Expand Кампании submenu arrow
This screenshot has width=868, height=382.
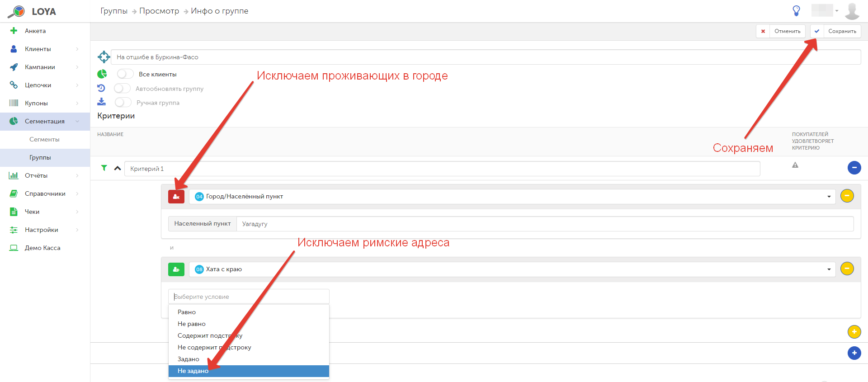77,67
